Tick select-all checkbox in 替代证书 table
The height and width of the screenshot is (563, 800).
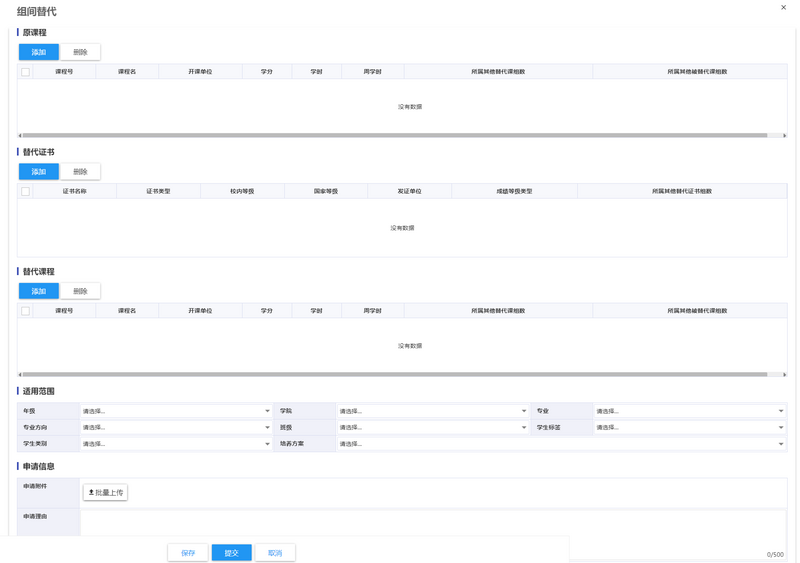(26, 191)
